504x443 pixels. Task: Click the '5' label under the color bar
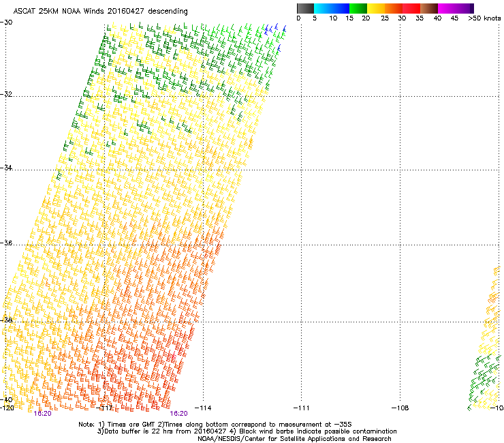[315, 18]
